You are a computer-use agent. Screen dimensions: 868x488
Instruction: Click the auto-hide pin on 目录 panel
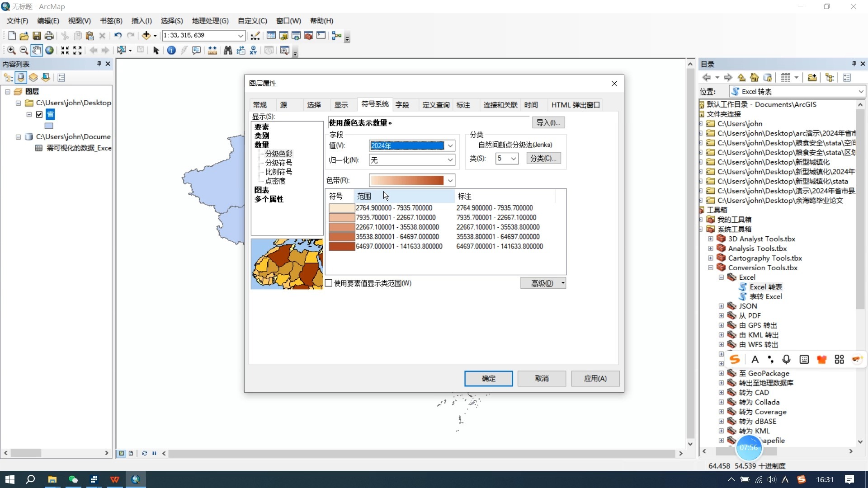[x=854, y=64]
